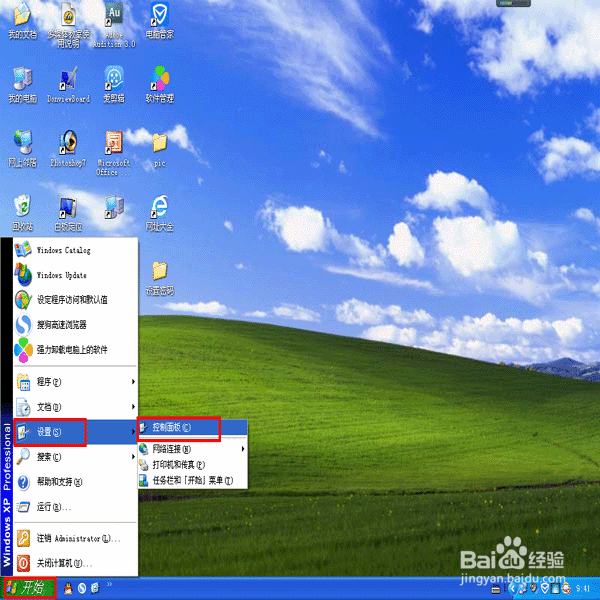
Task: Open Windows Update from Start menu
Action: point(75,275)
